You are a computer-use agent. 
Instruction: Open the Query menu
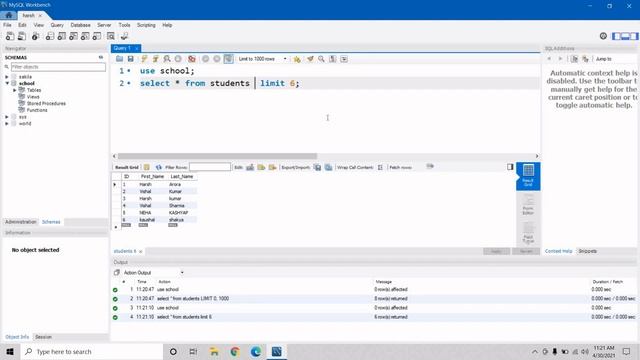57,25
